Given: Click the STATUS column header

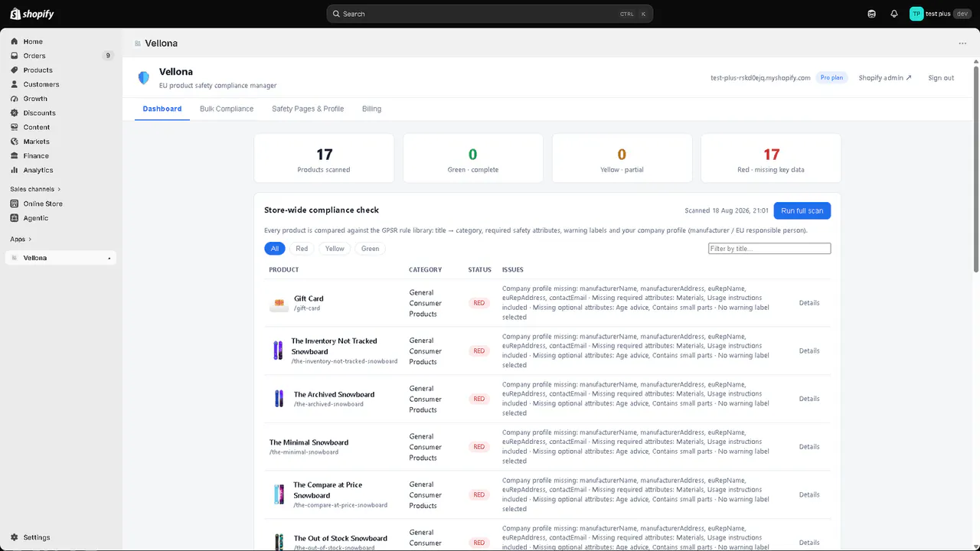Looking at the screenshot, I should 480,269.
